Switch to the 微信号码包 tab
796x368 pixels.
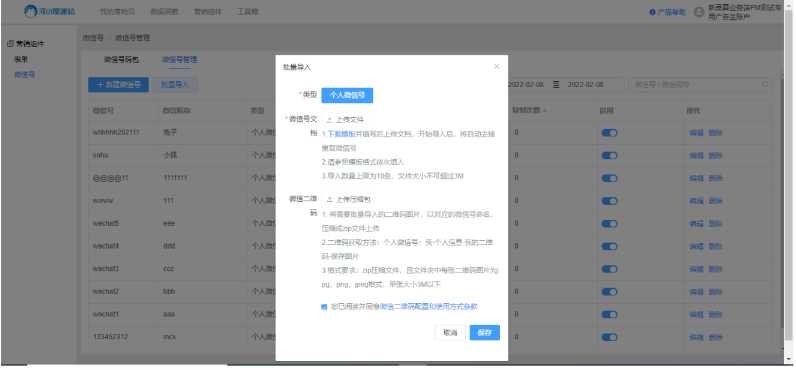click(121, 59)
